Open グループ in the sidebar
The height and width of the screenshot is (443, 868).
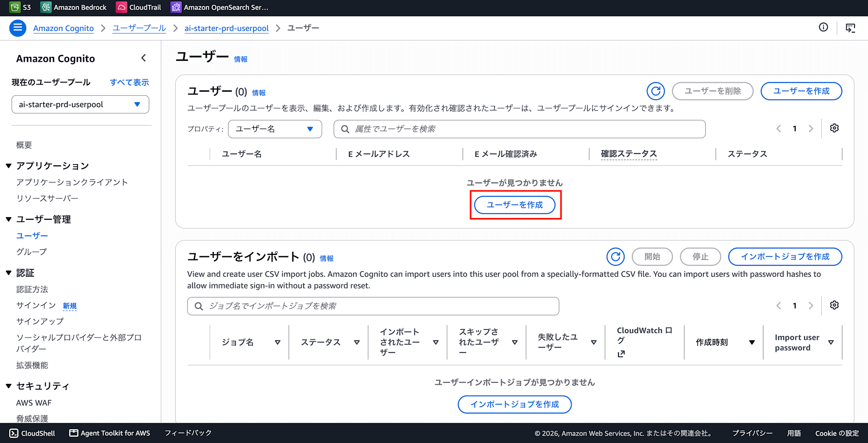(32, 251)
